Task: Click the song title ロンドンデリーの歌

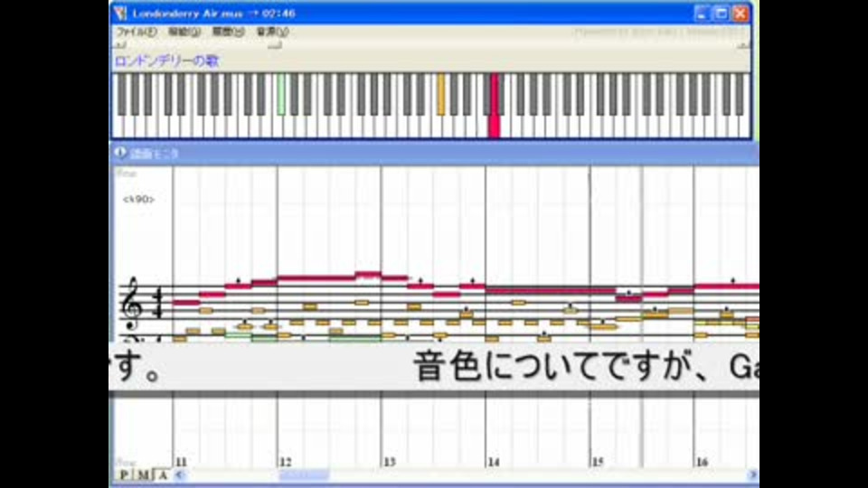Action: click(166, 61)
